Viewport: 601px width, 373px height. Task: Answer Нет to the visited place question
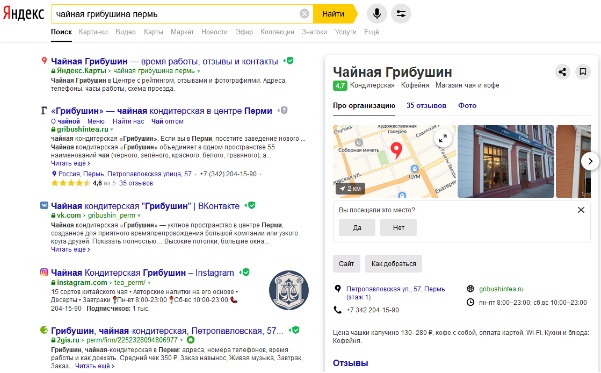(x=398, y=227)
